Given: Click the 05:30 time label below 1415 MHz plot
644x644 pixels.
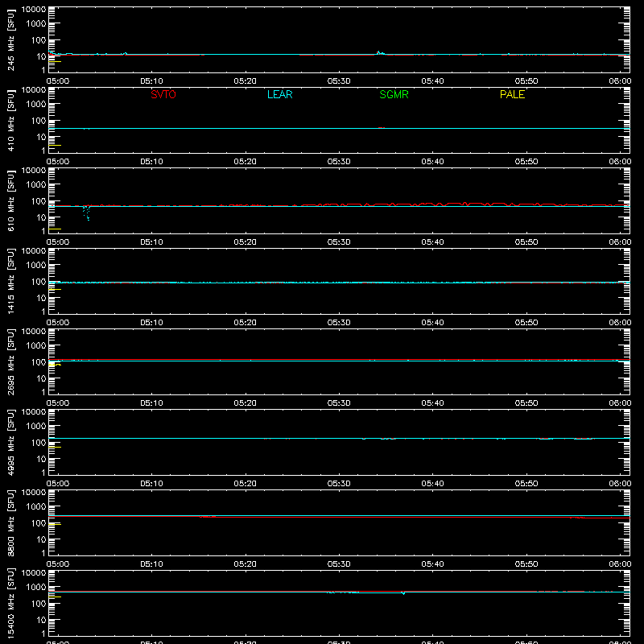Looking at the screenshot, I should pyautogui.click(x=339, y=323).
